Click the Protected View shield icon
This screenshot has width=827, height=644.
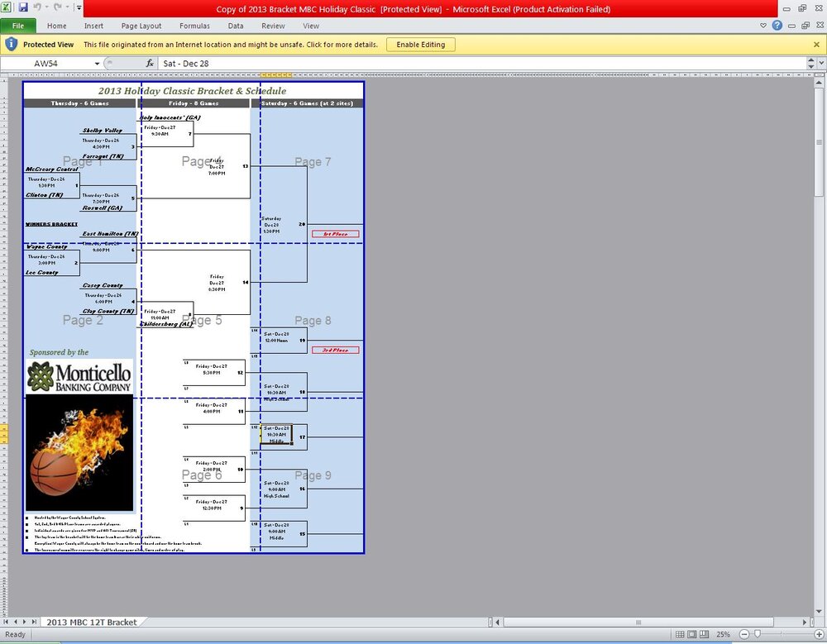coord(11,45)
